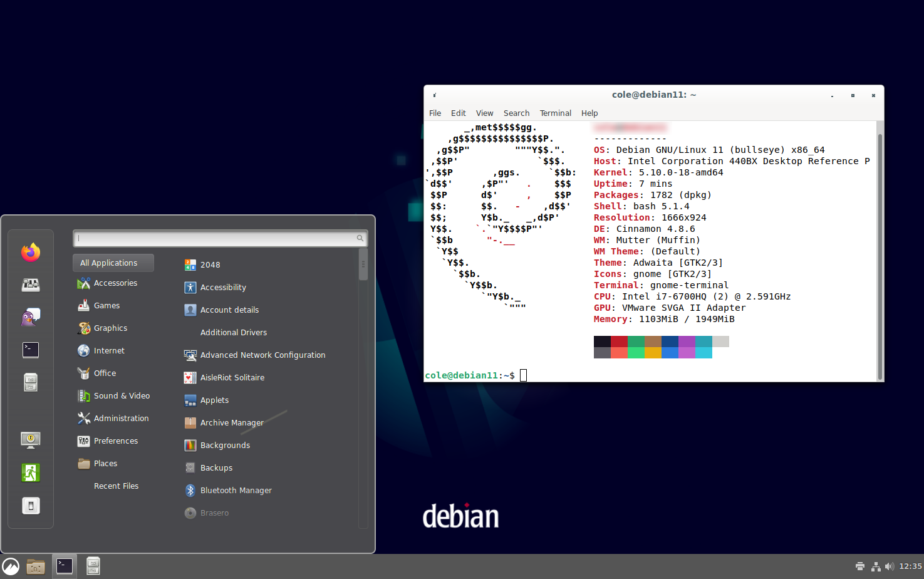Click the Lock Screen icon in menu sidebar
This screenshot has height=579, width=924.
coord(30,440)
